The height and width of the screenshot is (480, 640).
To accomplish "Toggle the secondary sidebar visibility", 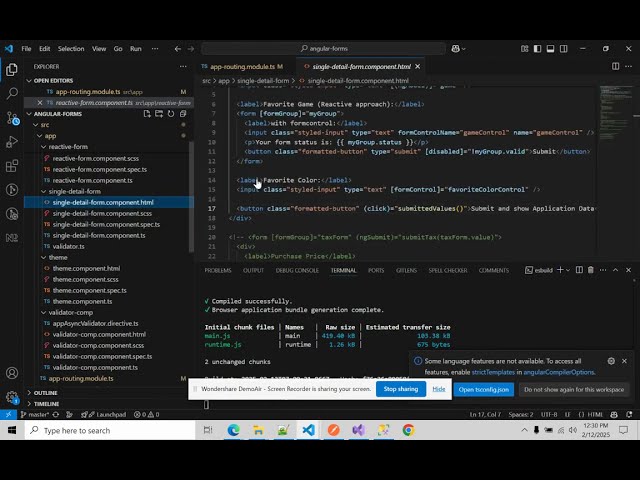I will [x=563, y=49].
